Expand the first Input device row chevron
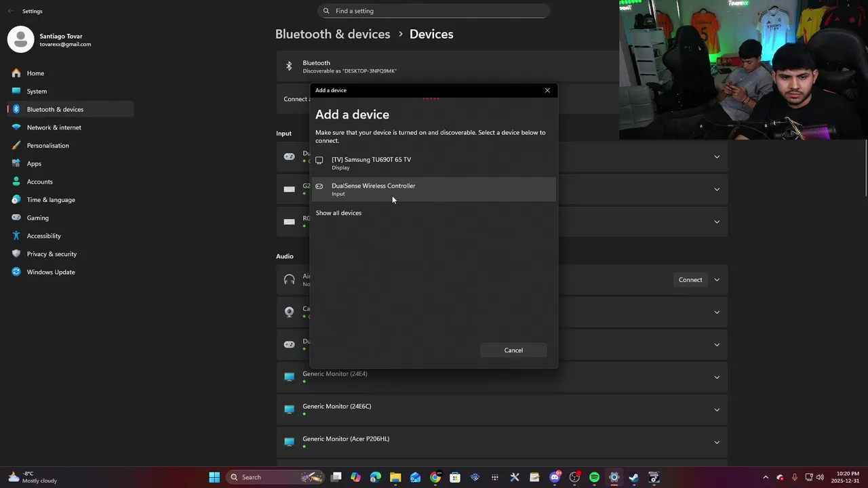Image resolution: width=868 pixels, height=488 pixels. 717,157
